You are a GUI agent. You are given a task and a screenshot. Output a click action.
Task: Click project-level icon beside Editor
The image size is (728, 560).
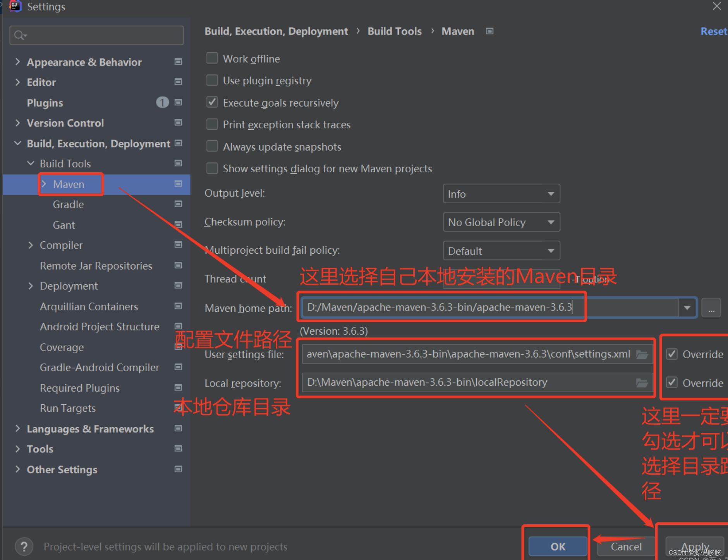pos(178,82)
